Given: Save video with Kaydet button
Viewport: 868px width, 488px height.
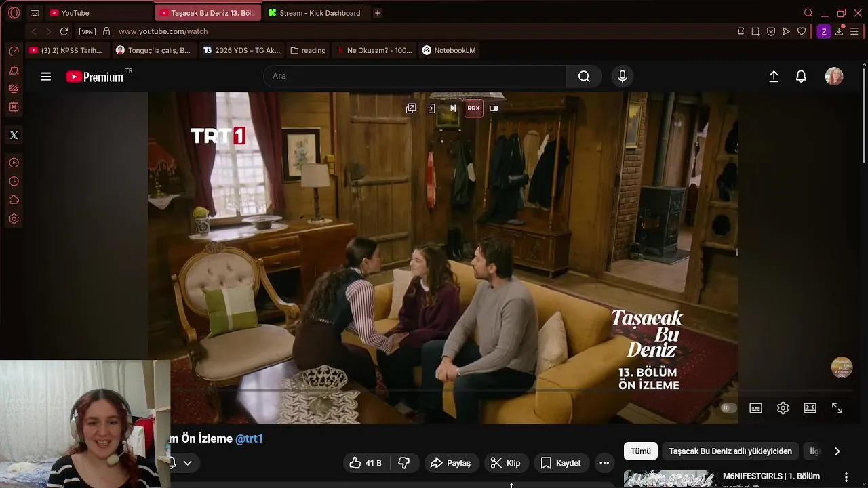Looking at the screenshot, I should point(561,463).
